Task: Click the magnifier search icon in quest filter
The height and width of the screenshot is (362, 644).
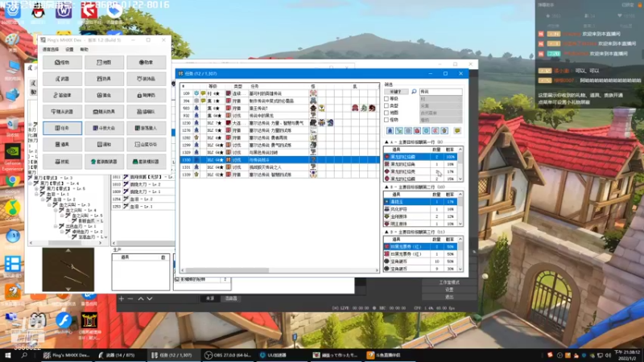Action: 414,92
